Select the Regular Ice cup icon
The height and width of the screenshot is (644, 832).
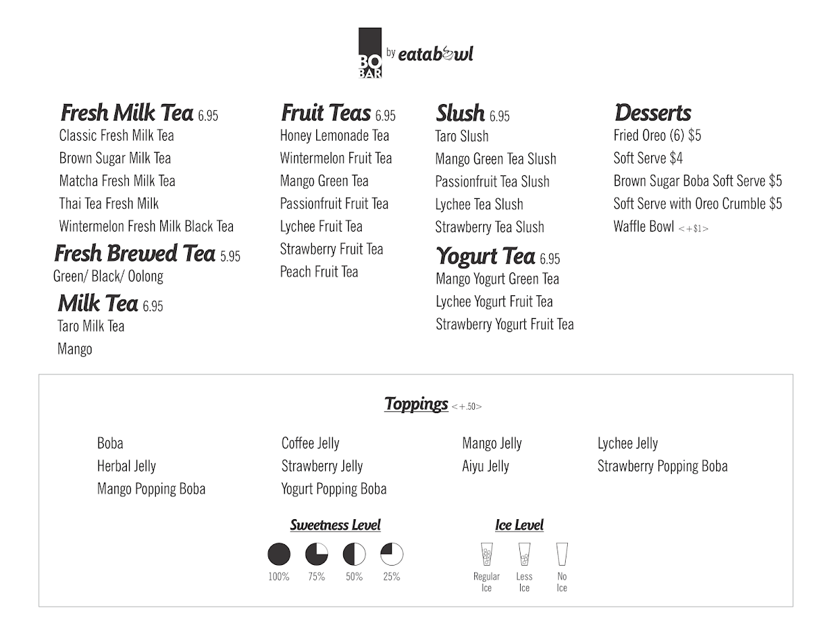[487, 554]
